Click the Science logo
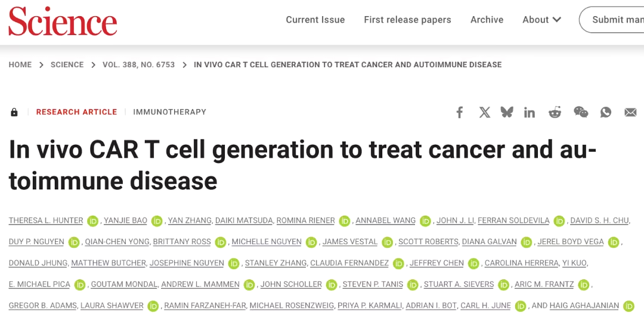This screenshot has width=644, height=315. point(63,20)
